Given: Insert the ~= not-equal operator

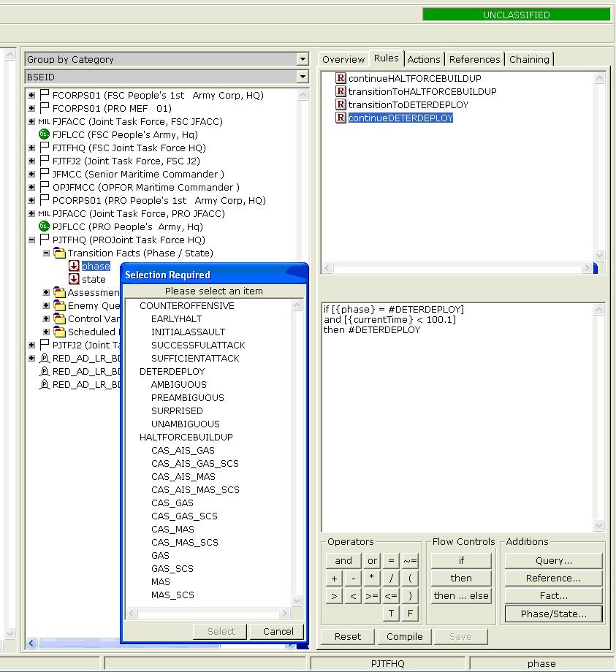Looking at the screenshot, I should pyautogui.click(x=410, y=561).
